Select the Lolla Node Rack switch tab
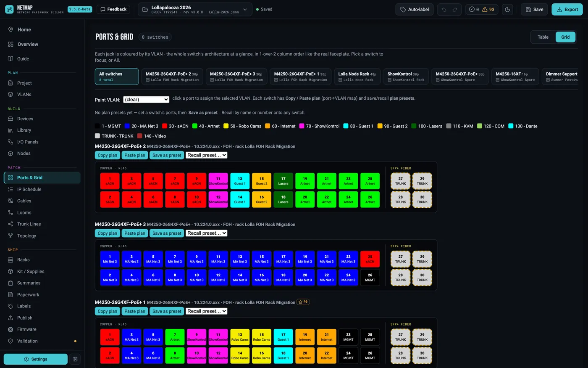The height and width of the screenshot is (368, 588). click(357, 77)
